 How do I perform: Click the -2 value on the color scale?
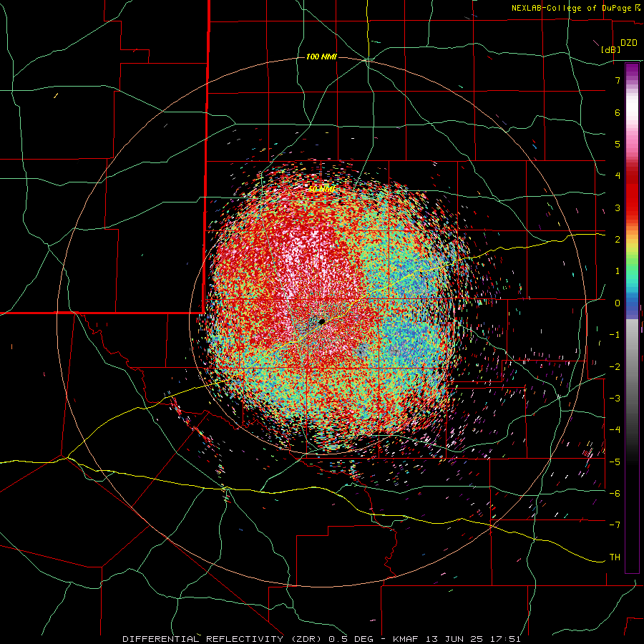coord(615,367)
